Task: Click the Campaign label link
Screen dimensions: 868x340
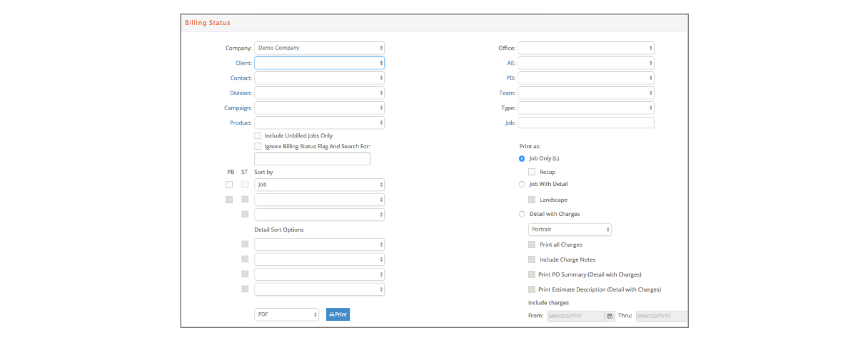Action: click(237, 108)
